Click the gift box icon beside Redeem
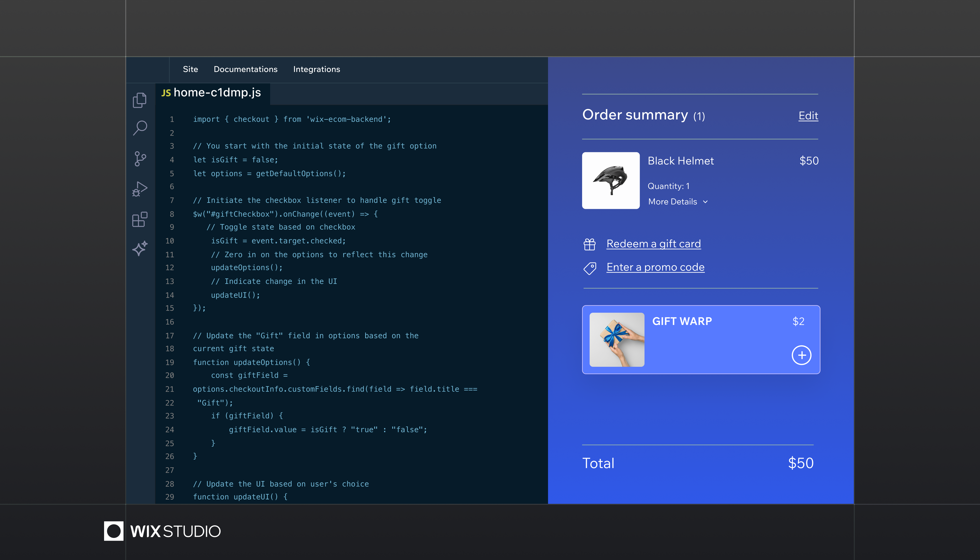The width and height of the screenshot is (980, 560). click(x=590, y=244)
